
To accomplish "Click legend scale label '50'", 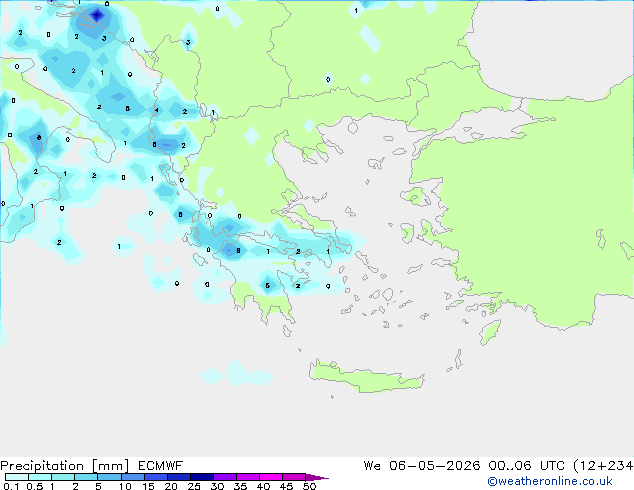I will tap(309, 486).
